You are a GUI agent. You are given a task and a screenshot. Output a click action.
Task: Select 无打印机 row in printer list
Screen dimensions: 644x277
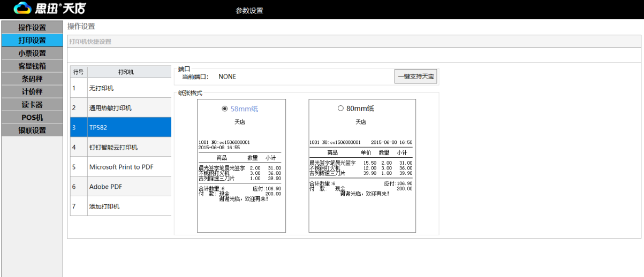tap(121, 88)
